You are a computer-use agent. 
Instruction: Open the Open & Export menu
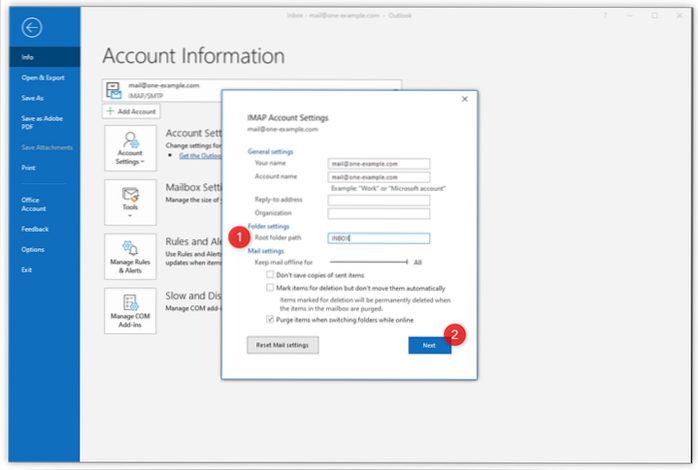[x=43, y=76]
